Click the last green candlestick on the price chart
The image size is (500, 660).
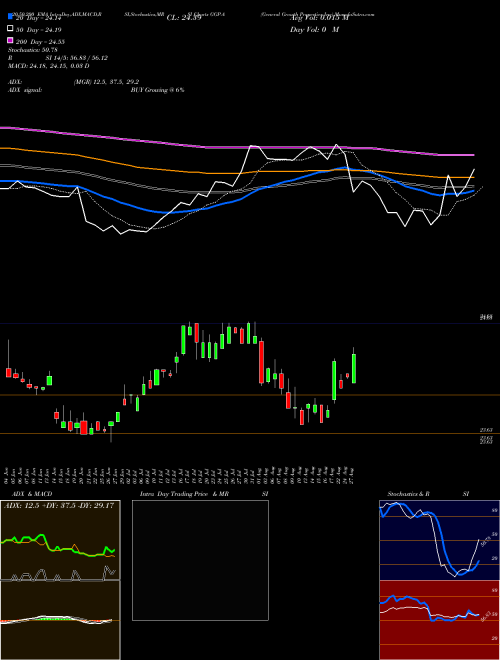354,368
